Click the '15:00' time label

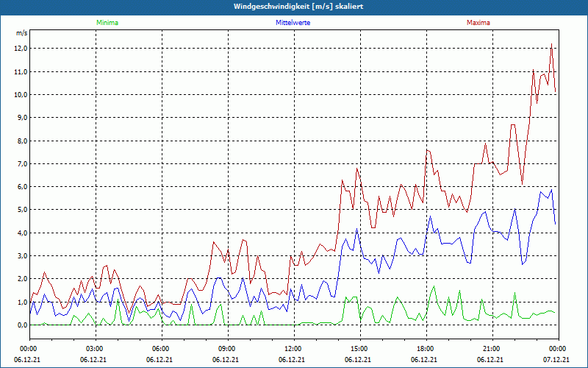coord(361,349)
